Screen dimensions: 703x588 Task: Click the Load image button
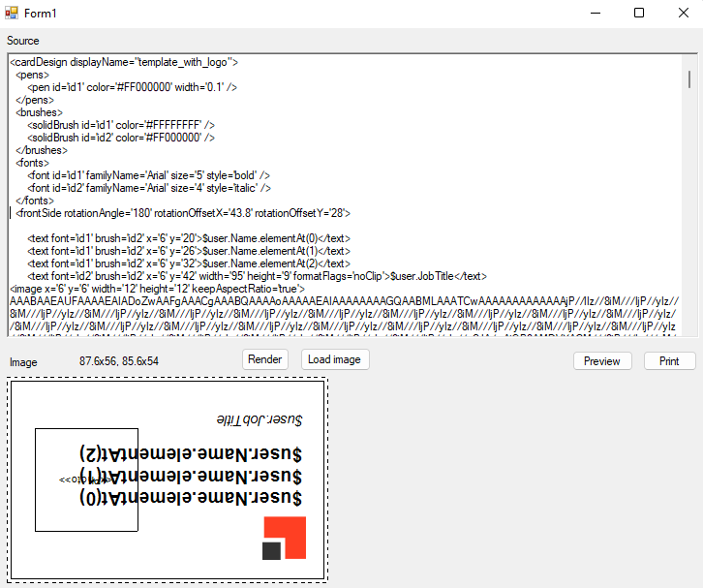pyautogui.click(x=334, y=359)
